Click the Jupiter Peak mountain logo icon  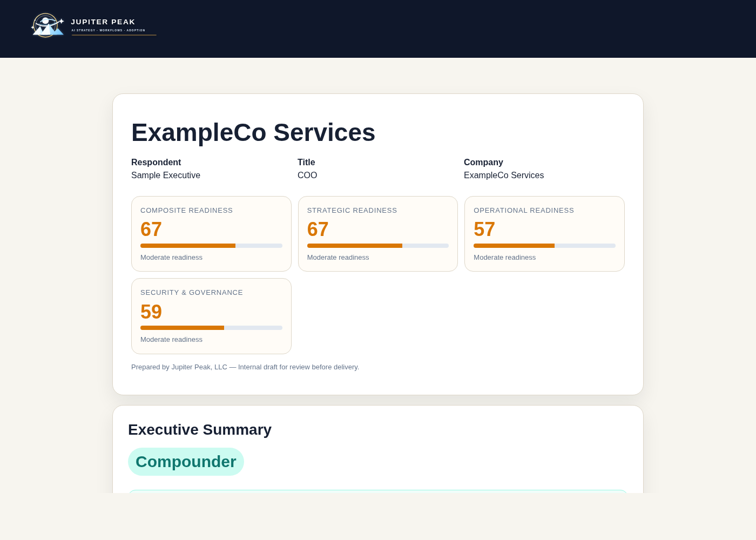pyautogui.click(x=48, y=25)
